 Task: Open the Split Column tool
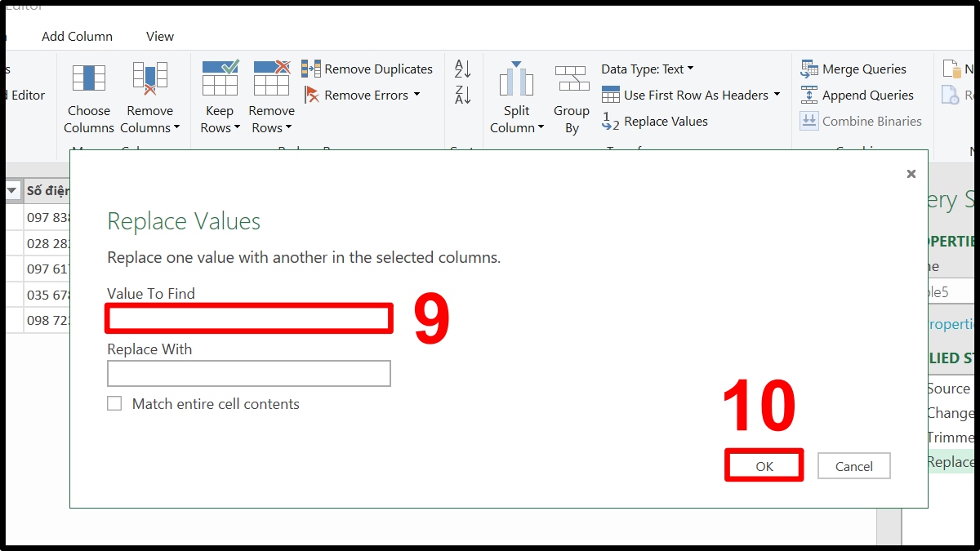click(516, 98)
